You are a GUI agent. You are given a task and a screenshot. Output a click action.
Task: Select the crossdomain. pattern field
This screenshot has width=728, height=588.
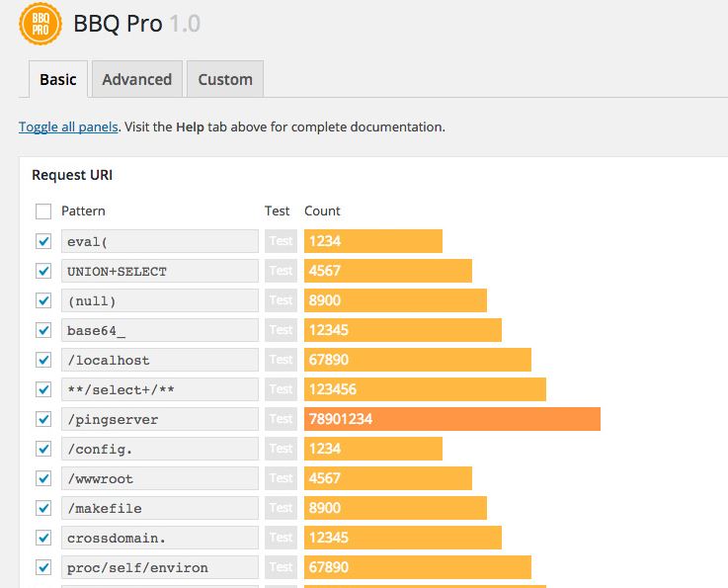coord(160,538)
